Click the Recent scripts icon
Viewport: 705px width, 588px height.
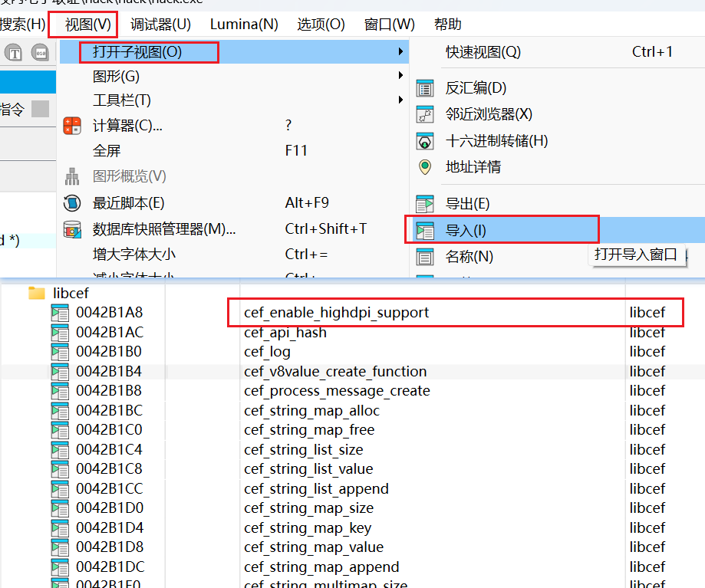pyautogui.click(x=72, y=203)
